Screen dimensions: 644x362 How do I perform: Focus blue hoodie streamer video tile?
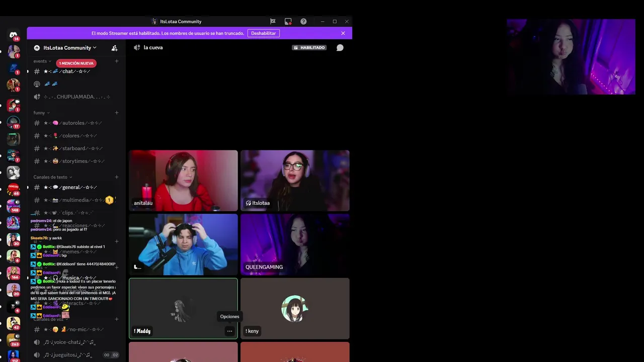pyautogui.click(x=183, y=244)
